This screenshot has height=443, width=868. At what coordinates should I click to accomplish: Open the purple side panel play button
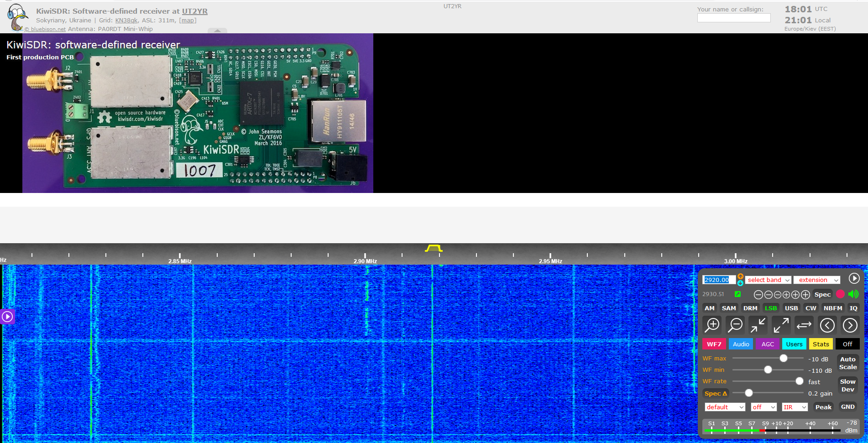(x=7, y=316)
